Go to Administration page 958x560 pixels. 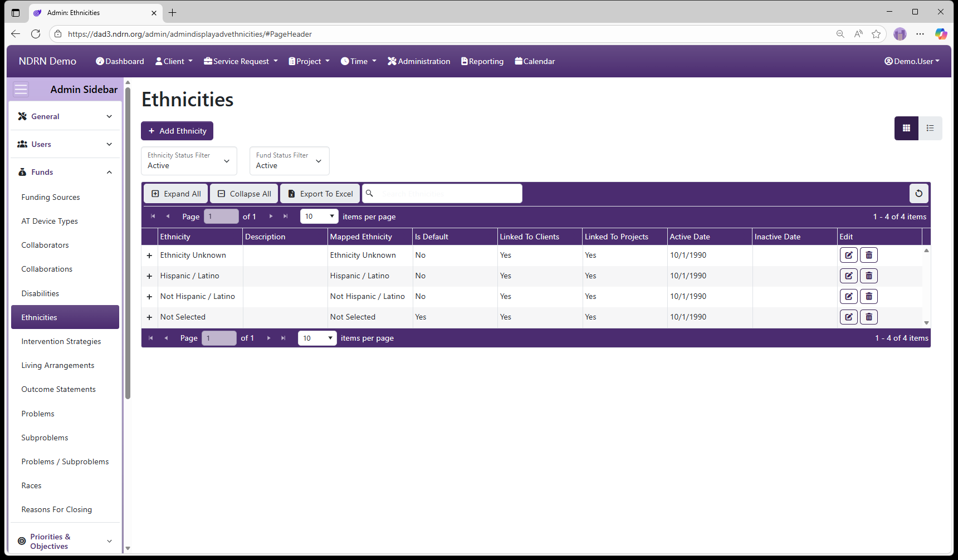419,61
